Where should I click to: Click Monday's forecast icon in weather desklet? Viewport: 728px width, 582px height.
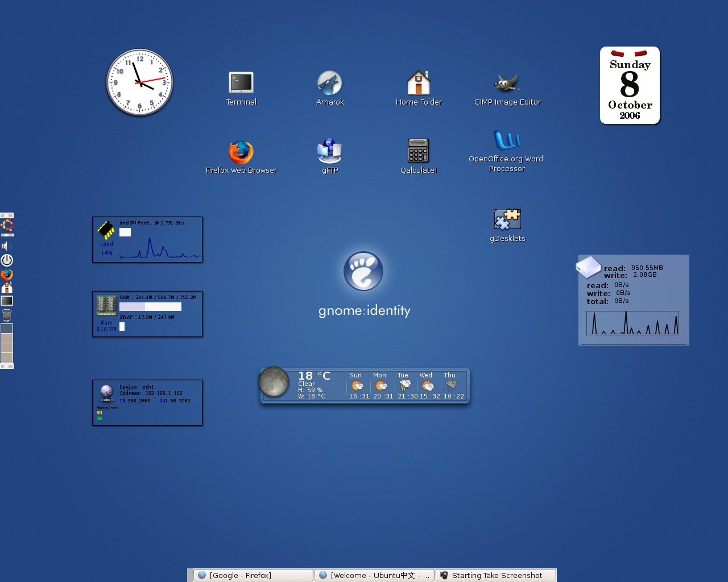381,386
